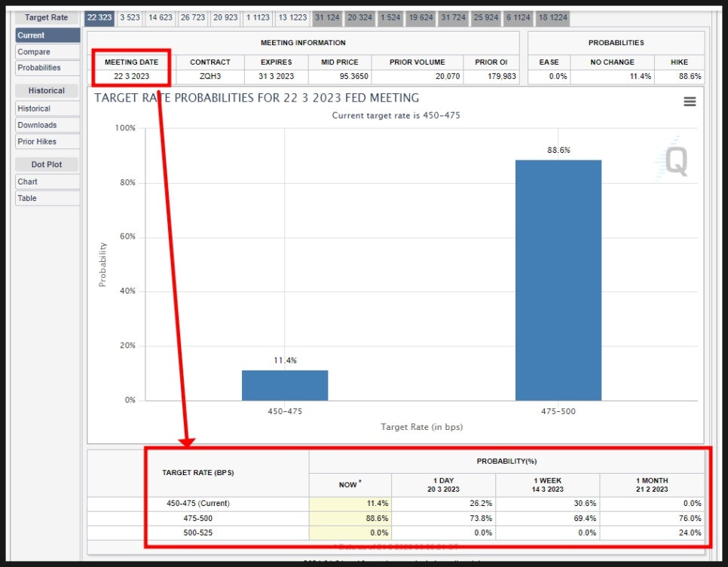
Task: Open the chart hamburger menu icon
Action: coord(690,102)
